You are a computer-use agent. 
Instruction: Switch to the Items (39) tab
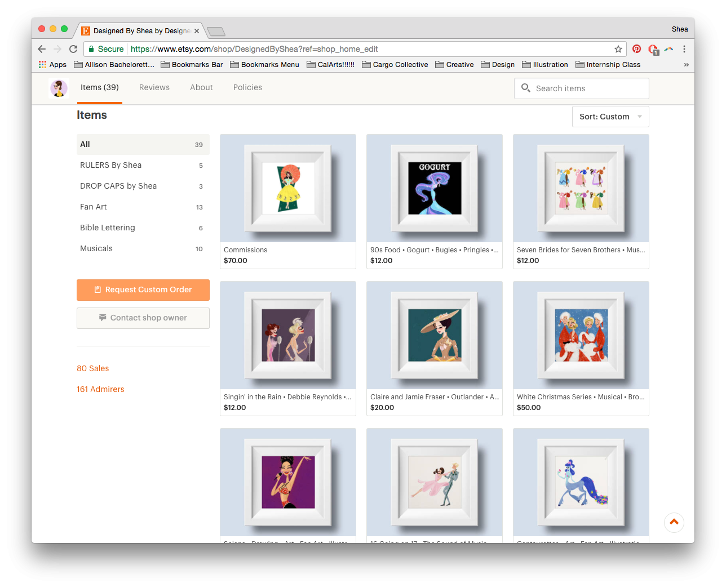tap(100, 88)
